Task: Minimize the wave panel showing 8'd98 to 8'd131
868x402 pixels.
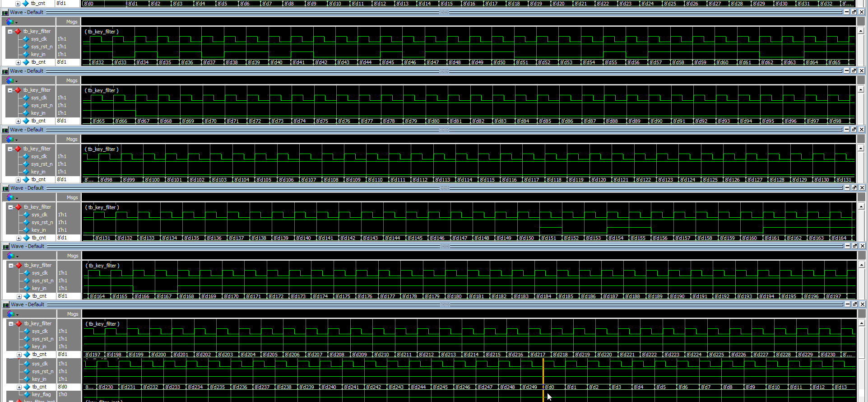Action: [846, 130]
